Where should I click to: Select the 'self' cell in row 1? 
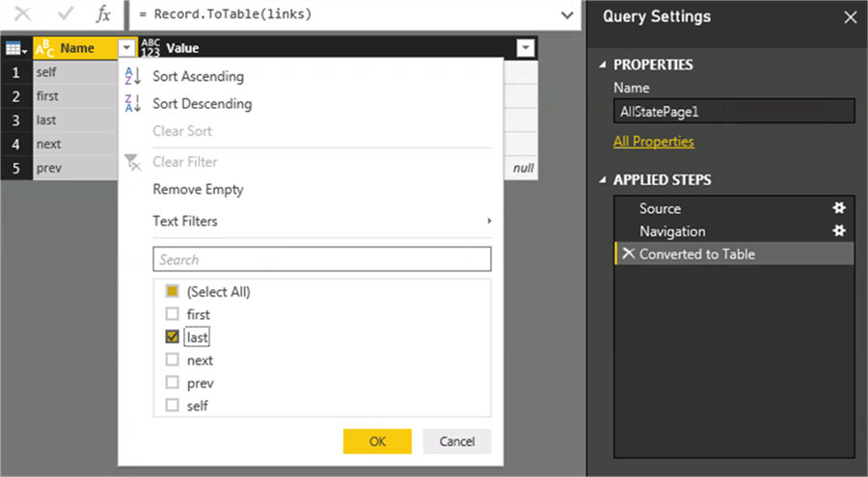tap(75, 72)
